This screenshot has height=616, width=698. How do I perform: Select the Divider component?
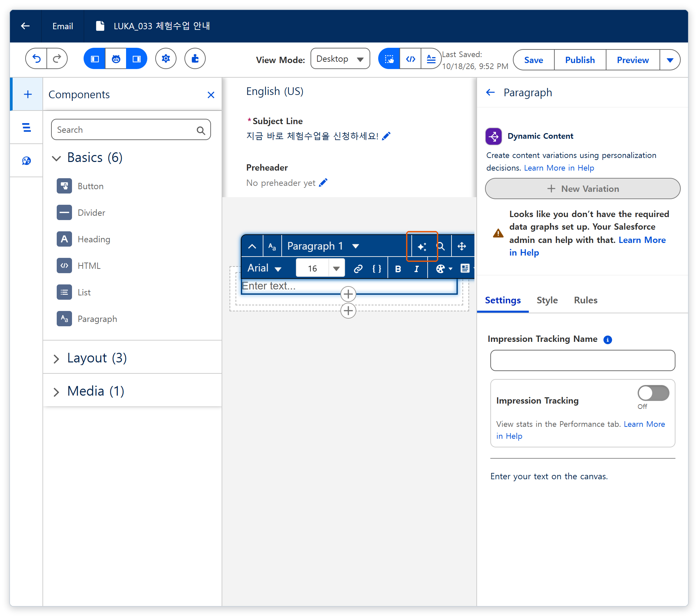click(x=81, y=212)
